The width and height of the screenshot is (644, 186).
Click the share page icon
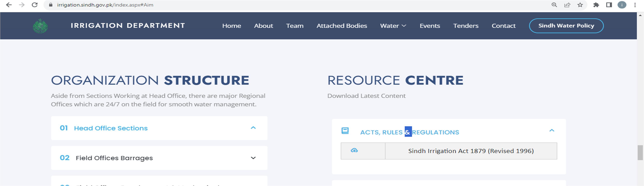(567, 5)
